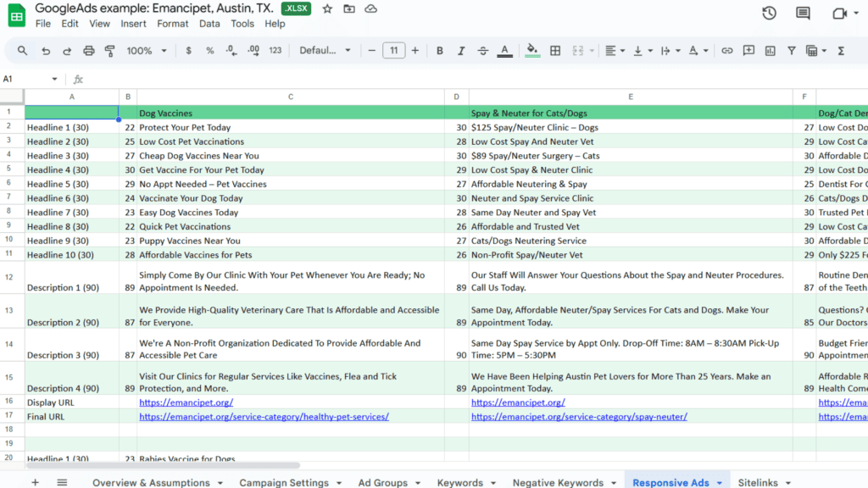Viewport: 868px width, 488px height.
Task: Insert a comment from the toolbar
Action: [x=748, y=50]
